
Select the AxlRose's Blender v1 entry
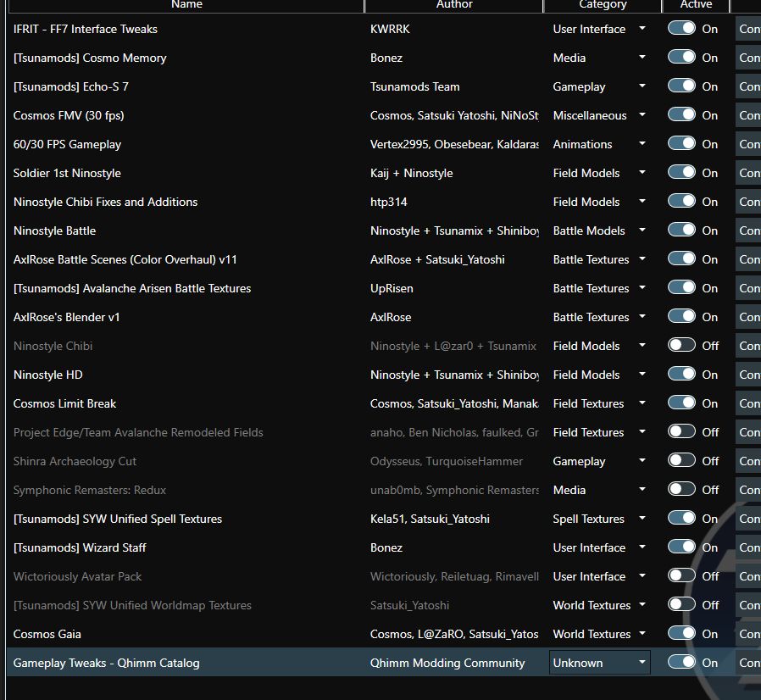[66, 317]
